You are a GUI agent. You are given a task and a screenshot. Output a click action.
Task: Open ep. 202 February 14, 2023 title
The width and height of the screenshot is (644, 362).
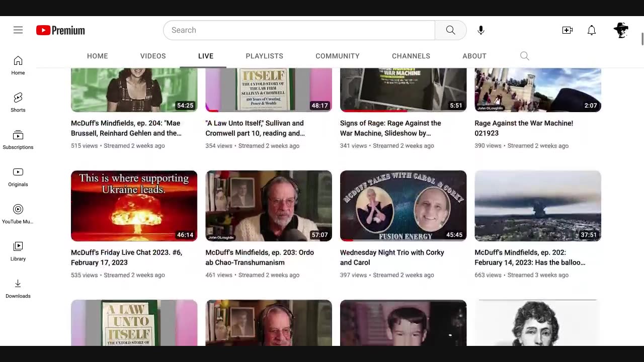pos(530,257)
